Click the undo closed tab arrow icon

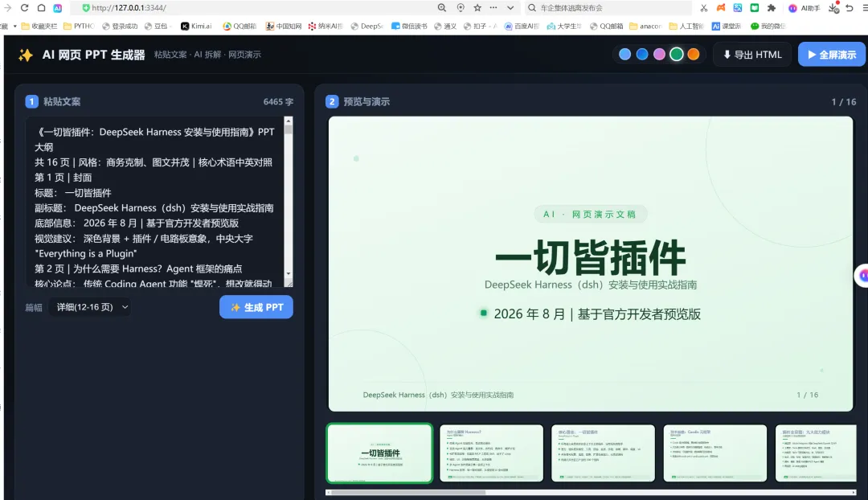pos(850,8)
